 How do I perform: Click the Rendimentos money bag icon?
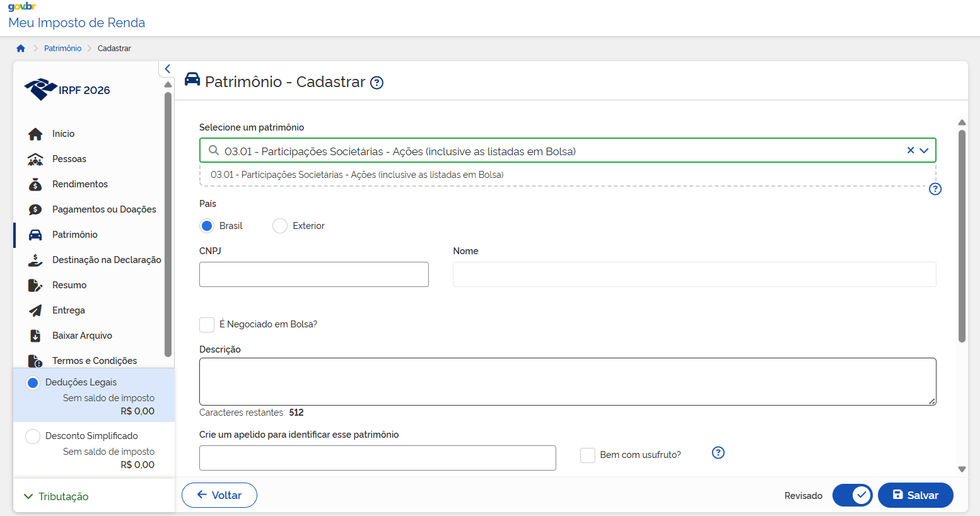pos(35,184)
